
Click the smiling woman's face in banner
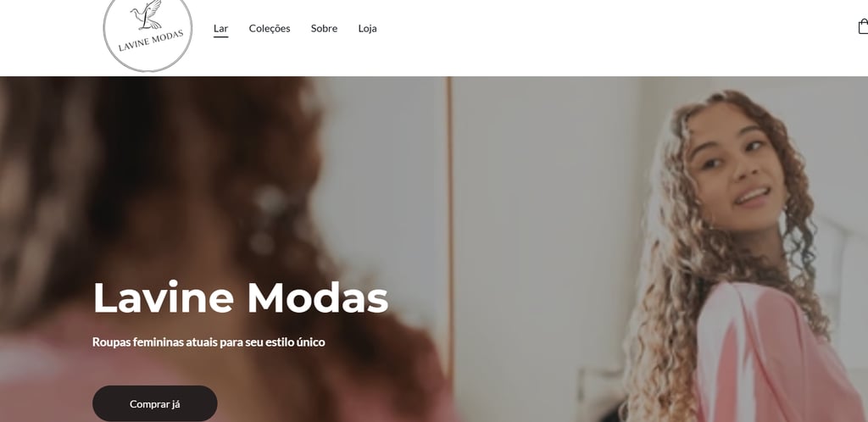[x=737, y=169]
